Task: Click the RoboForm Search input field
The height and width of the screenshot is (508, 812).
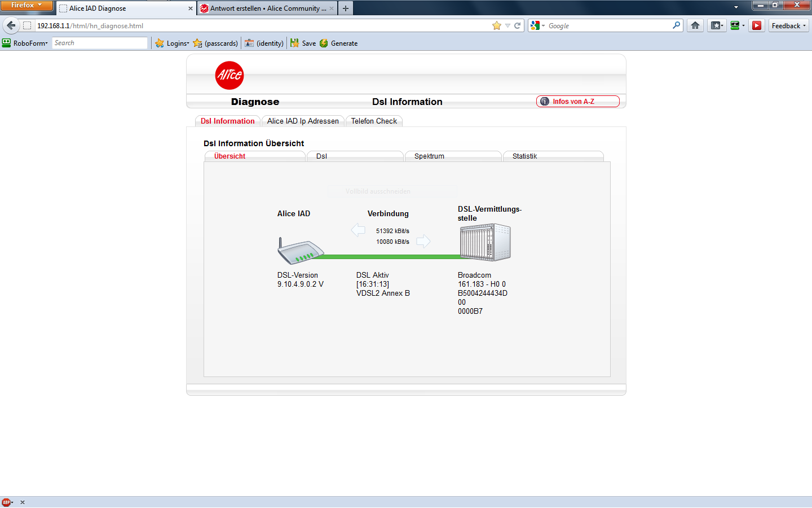Action: pyautogui.click(x=100, y=43)
